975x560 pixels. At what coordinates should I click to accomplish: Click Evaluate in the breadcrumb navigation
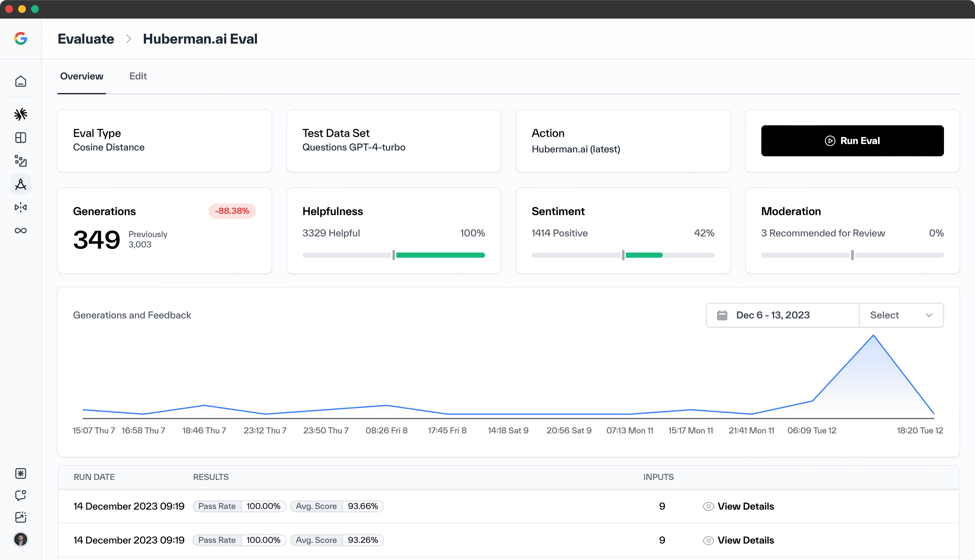coord(86,38)
